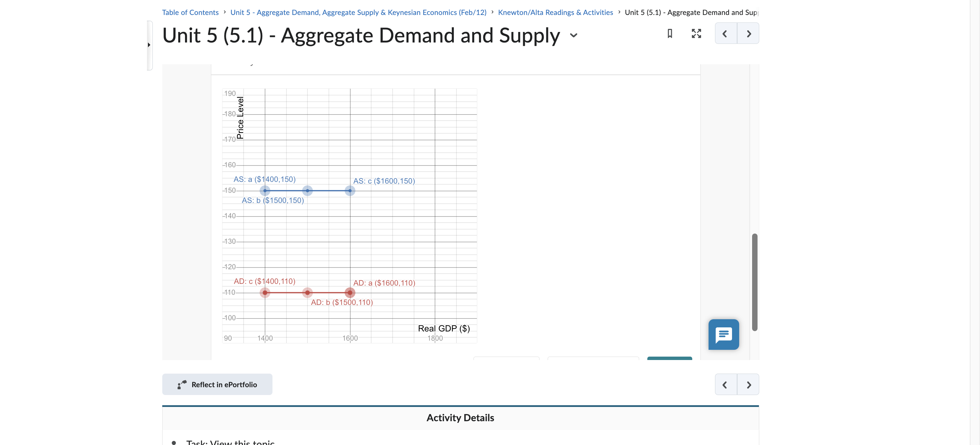The height and width of the screenshot is (445, 980).
Task: Open the Unit 5 (5.1) title dropdown
Action: 574,35
